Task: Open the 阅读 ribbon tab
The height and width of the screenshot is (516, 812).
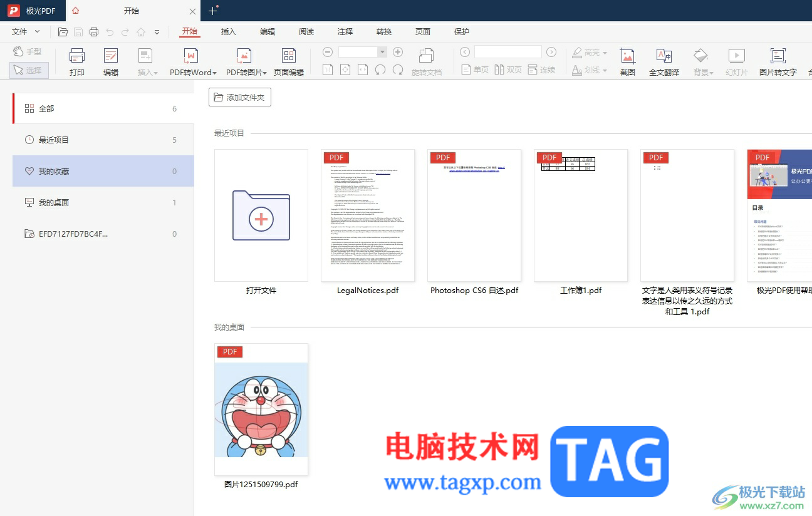Action: click(306, 32)
